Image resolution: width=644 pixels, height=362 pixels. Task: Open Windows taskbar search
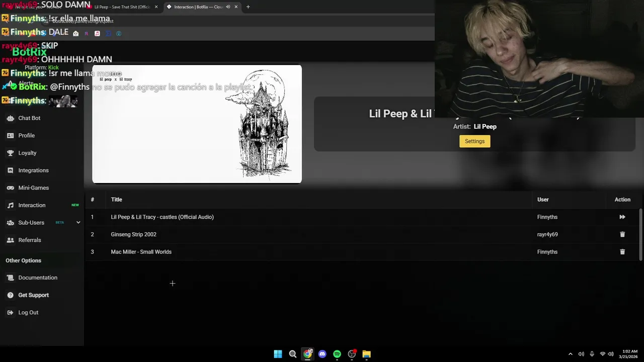(x=292, y=354)
